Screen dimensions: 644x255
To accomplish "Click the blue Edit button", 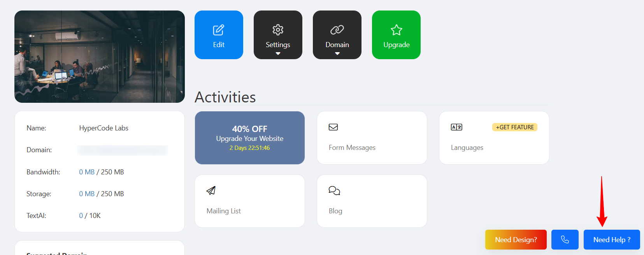I will (219, 35).
